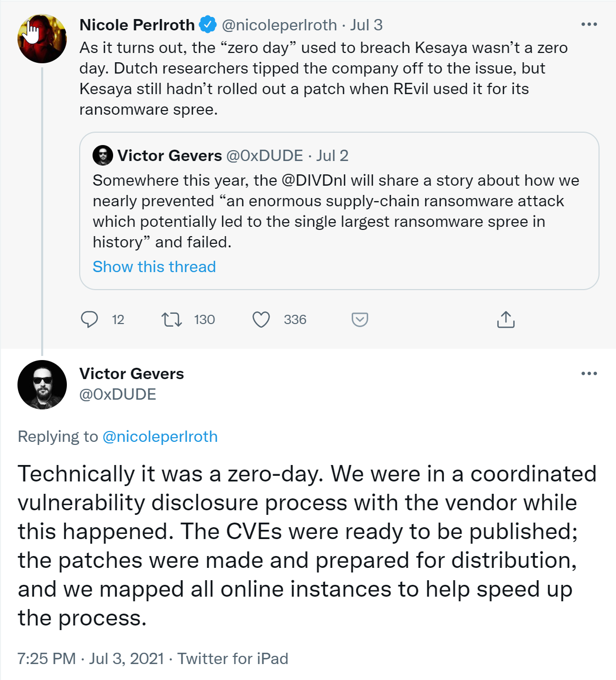Open the share sheet via the upload arrow icon
This screenshot has height=680, width=616.
click(x=506, y=319)
